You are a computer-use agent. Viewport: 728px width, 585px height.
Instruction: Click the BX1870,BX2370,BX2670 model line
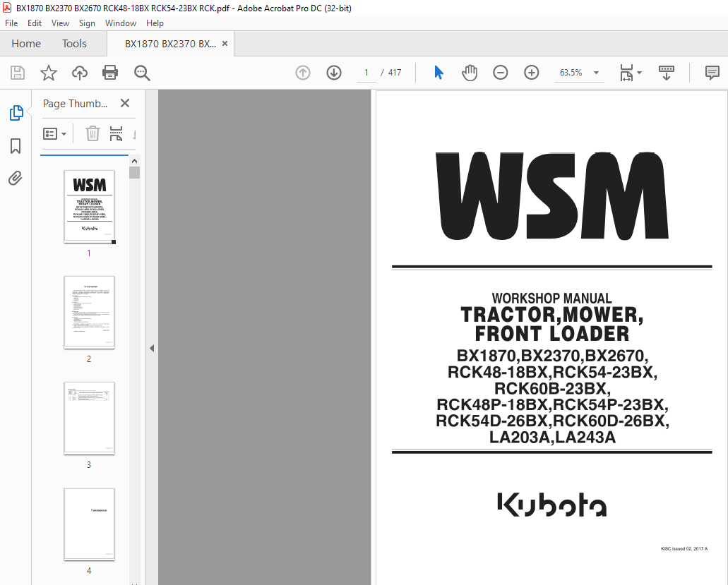(x=552, y=356)
